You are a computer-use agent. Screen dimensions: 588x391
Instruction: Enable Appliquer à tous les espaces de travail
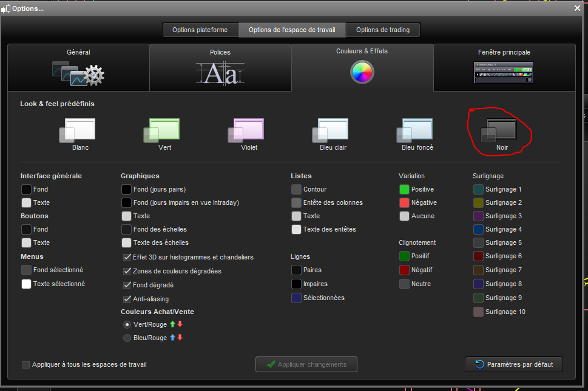tap(26, 365)
